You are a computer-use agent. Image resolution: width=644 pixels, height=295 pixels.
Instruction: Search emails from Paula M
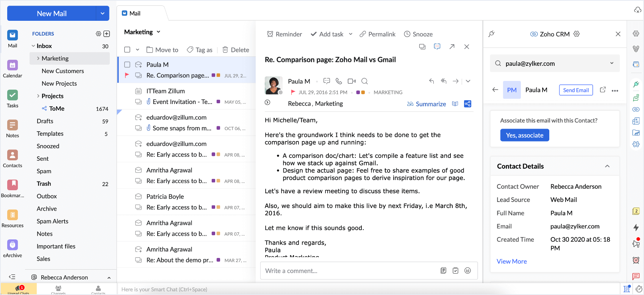tap(365, 81)
